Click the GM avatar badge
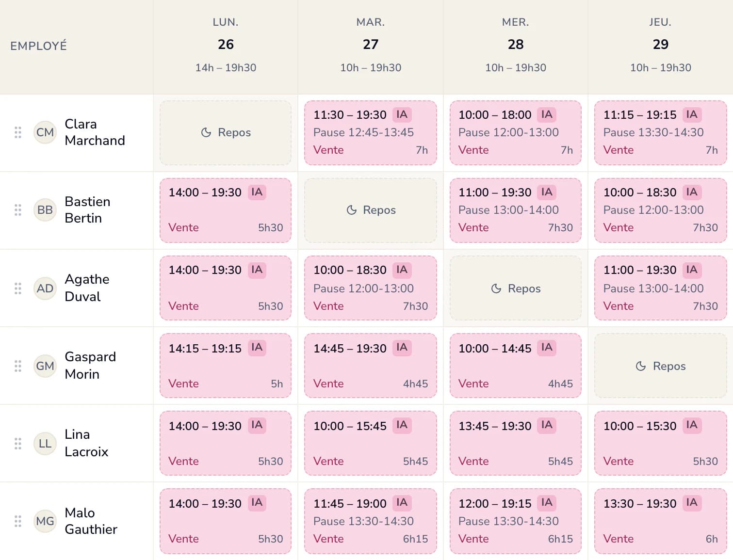This screenshot has height=560, width=733. tap(45, 366)
